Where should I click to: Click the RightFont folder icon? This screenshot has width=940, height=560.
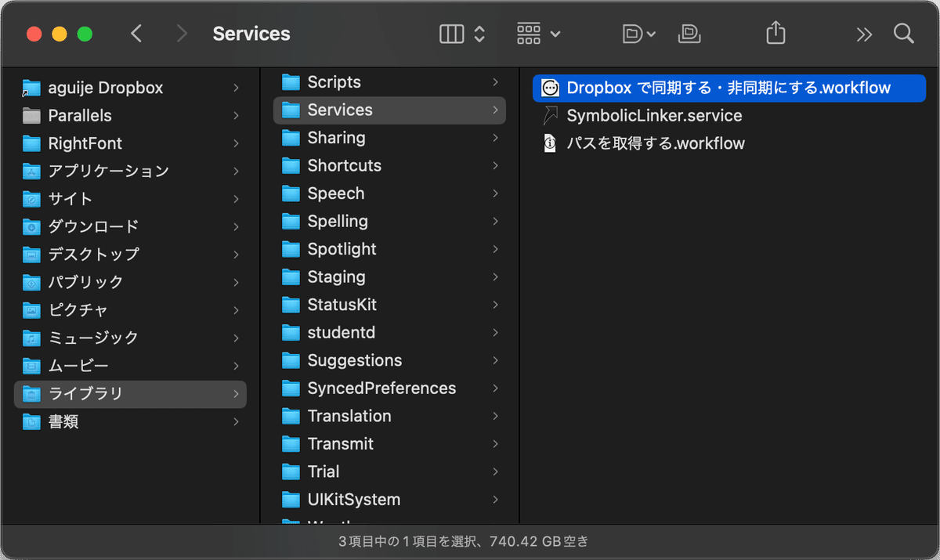coord(31,143)
